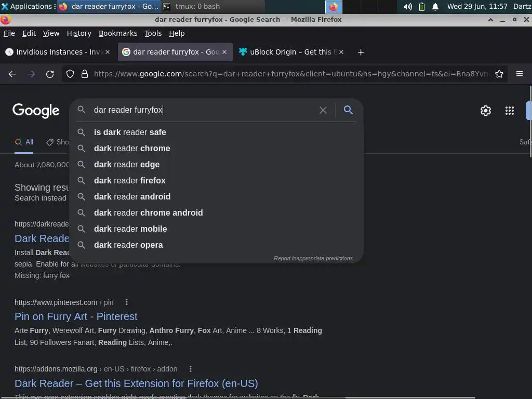Select the Shopping search tab
532x399 pixels.
58,142
